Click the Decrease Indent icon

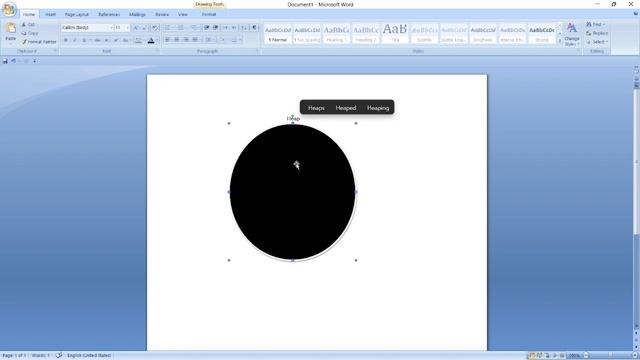click(x=207, y=28)
